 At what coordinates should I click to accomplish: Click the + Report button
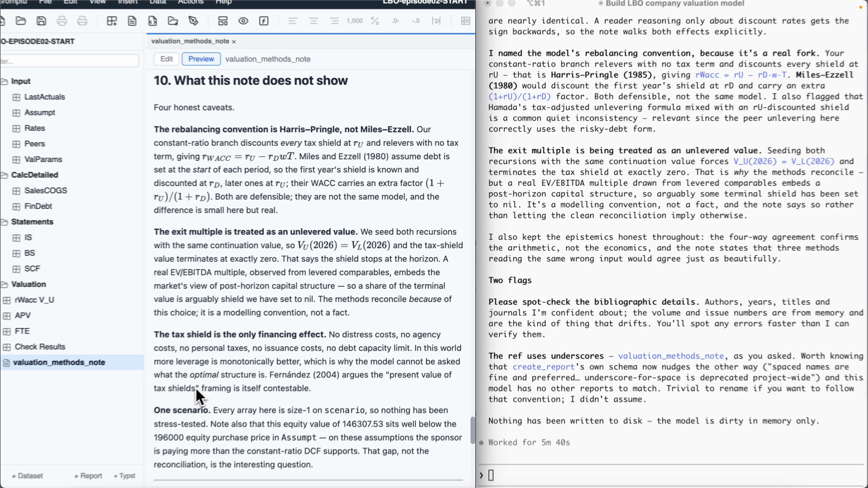[x=88, y=476]
